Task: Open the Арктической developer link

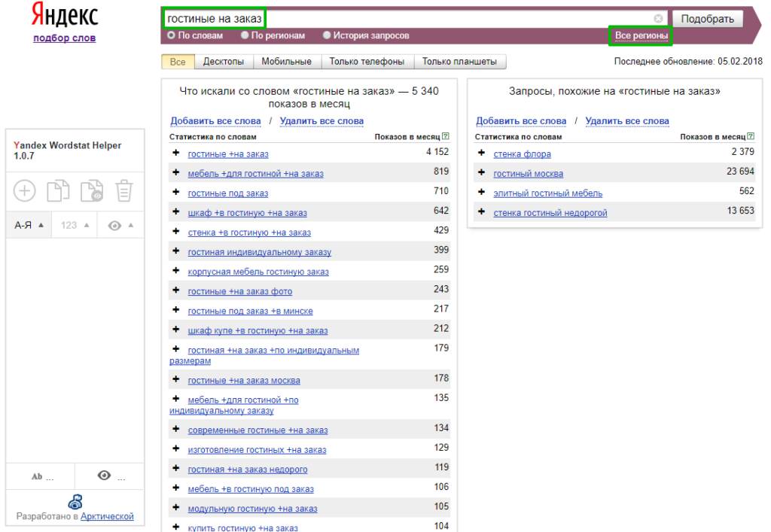Action: tap(107, 516)
